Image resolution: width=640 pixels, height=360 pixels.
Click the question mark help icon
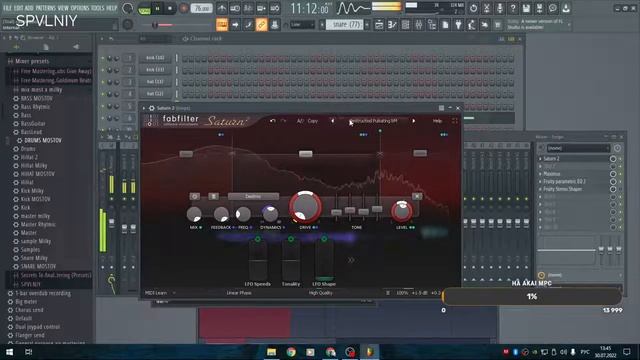pyautogui.click(x=513, y=8)
